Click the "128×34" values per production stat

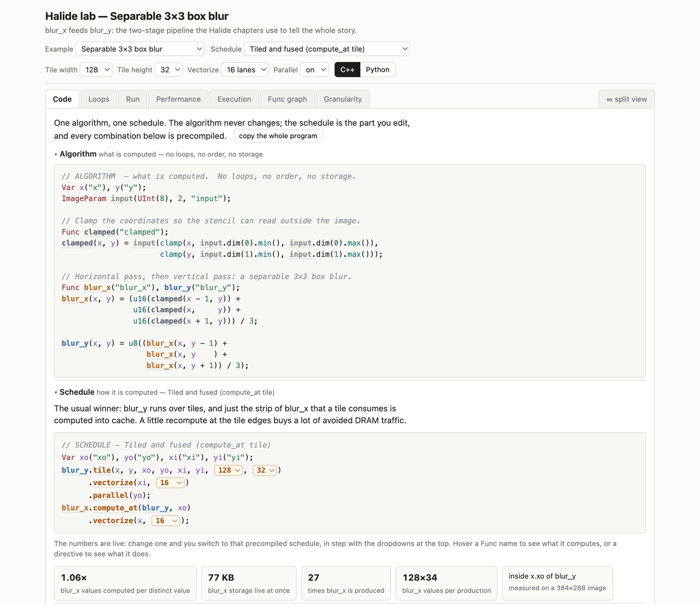click(447, 583)
